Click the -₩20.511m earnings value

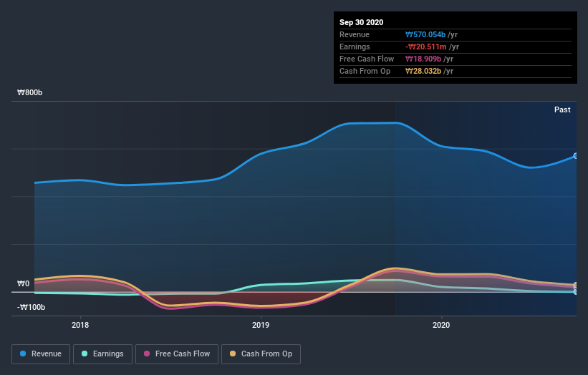pyautogui.click(x=426, y=47)
